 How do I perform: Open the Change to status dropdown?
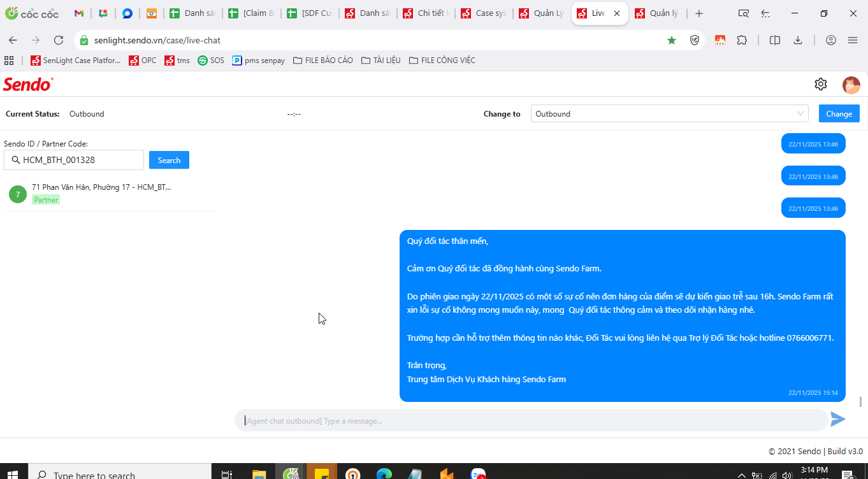pyautogui.click(x=669, y=113)
